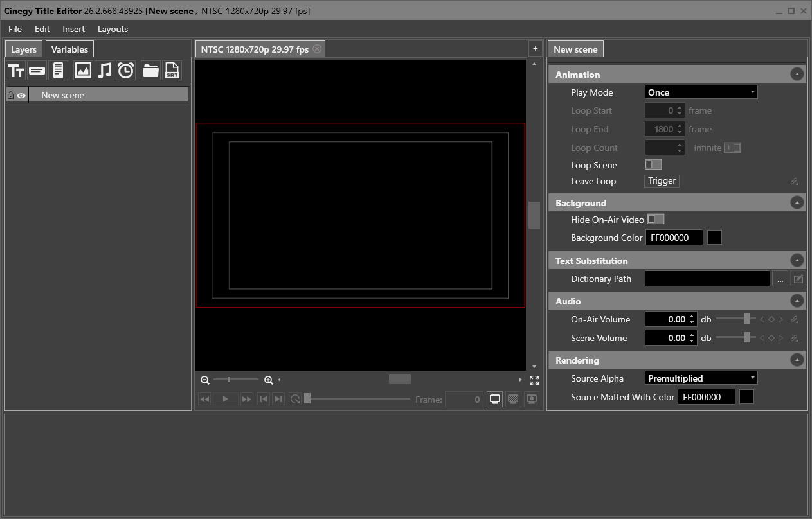
Task: Click the On-Air Volume input field
Action: [x=667, y=319]
